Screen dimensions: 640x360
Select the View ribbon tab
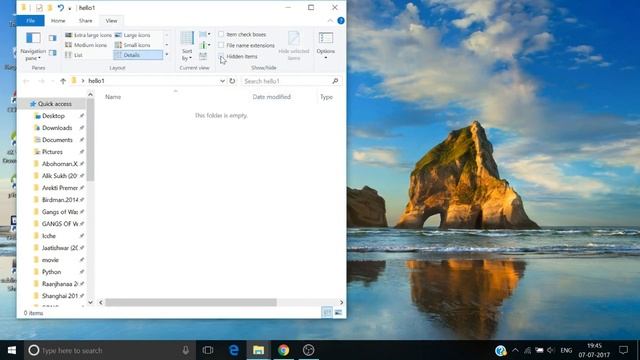pos(111,21)
